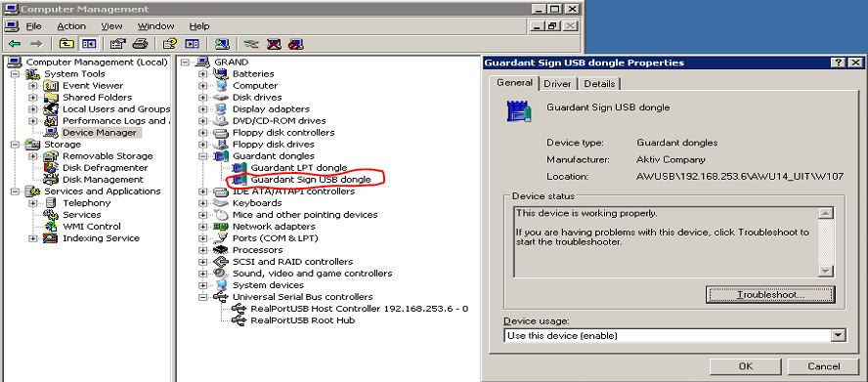Click the WMI Control icon
Screen dimensions: 868x382
[x=51, y=227]
